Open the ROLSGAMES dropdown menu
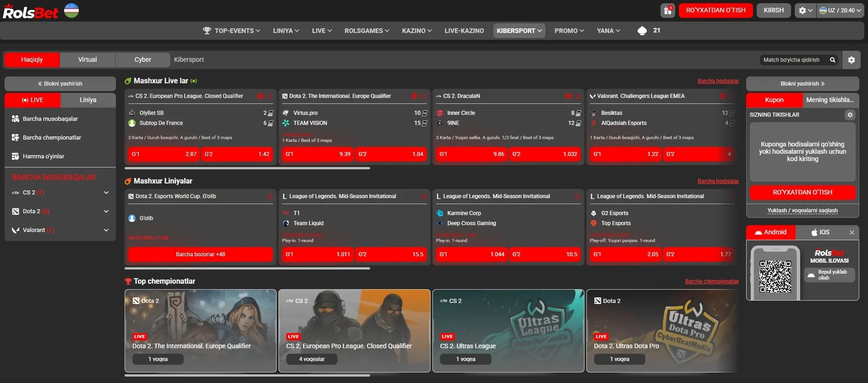 [x=367, y=31]
